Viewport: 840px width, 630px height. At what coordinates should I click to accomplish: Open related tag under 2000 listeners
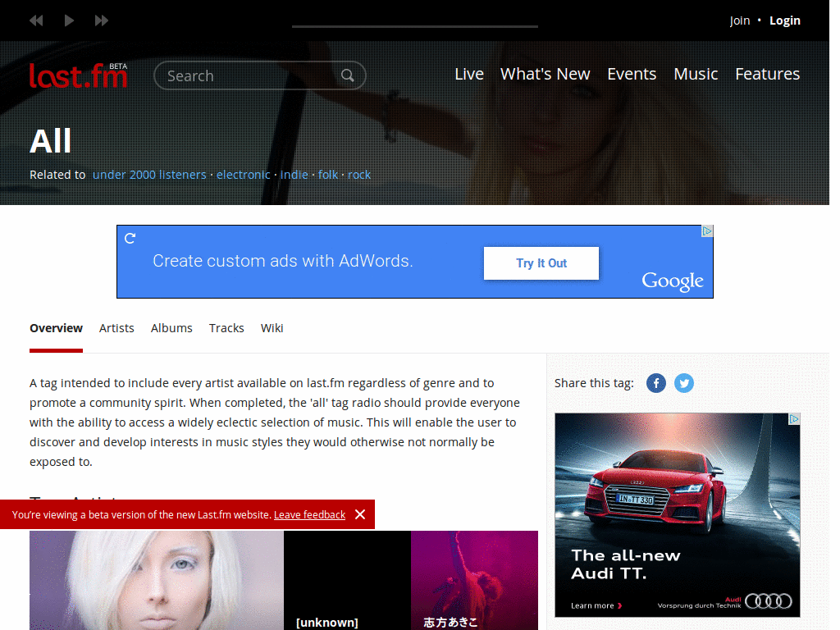149,175
